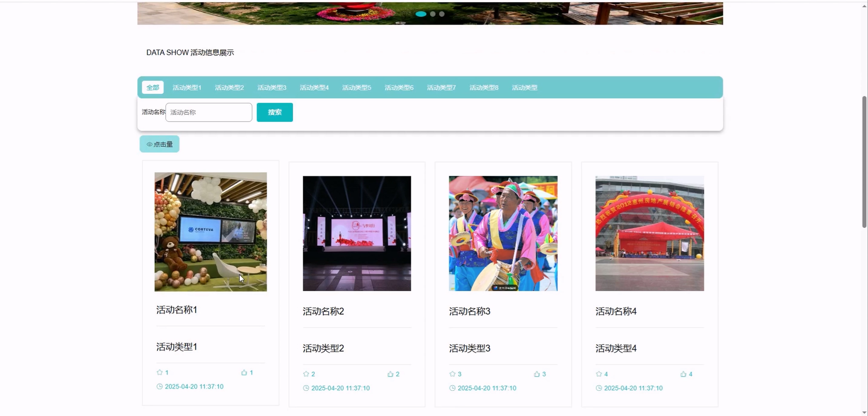Click the 活动名称 search input field
The width and height of the screenshot is (868, 416).
(x=209, y=112)
